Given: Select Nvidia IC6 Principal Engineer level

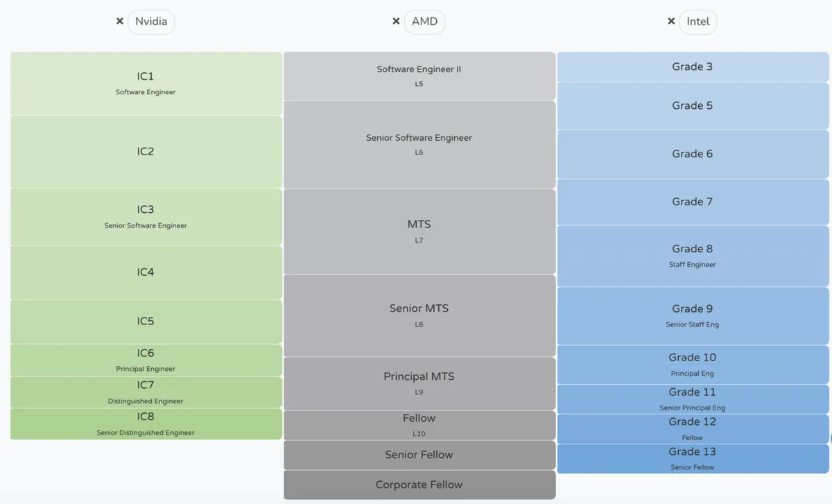Looking at the screenshot, I should click(x=146, y=360).
